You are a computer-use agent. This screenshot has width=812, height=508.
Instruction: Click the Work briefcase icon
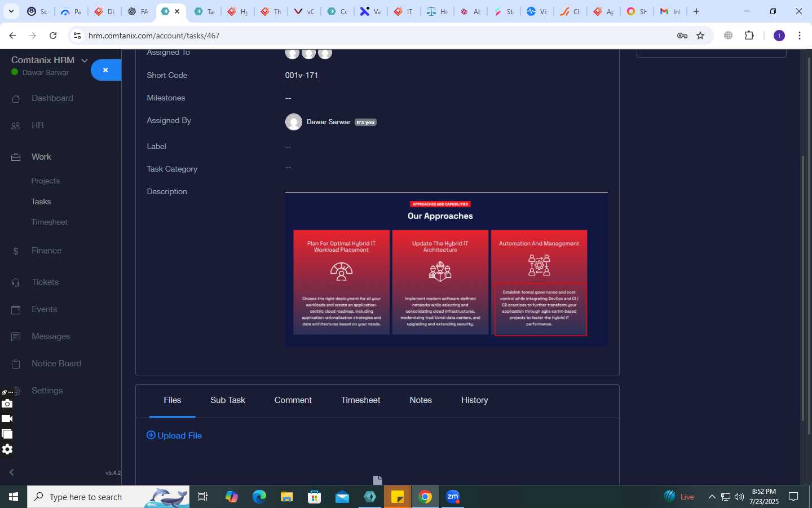point(16,157)
